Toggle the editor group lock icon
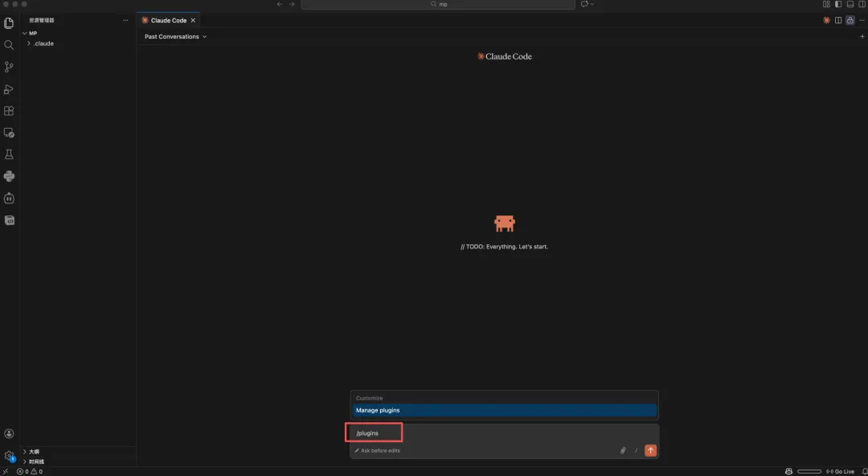The height and width of the screenshot is (476, 868). click(850, 20)
